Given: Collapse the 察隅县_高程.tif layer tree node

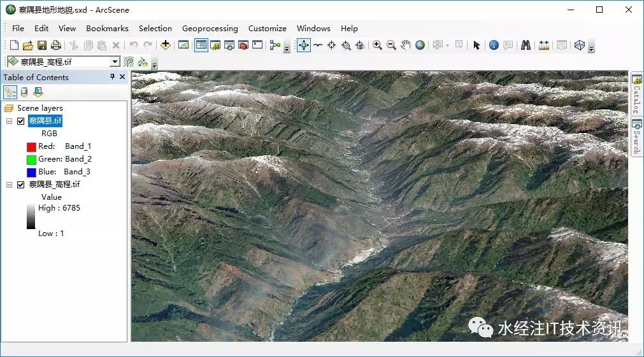Looking at the screenshot, I should (9, 185).
